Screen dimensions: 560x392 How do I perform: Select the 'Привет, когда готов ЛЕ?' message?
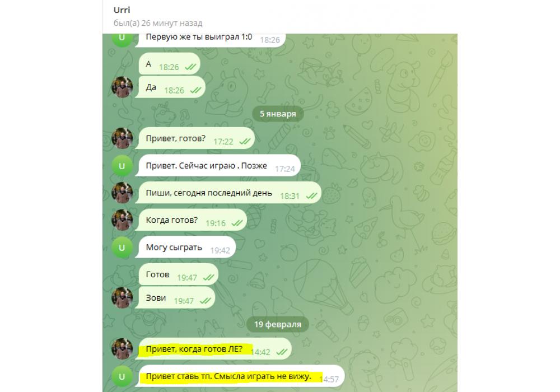pos(214,349)
